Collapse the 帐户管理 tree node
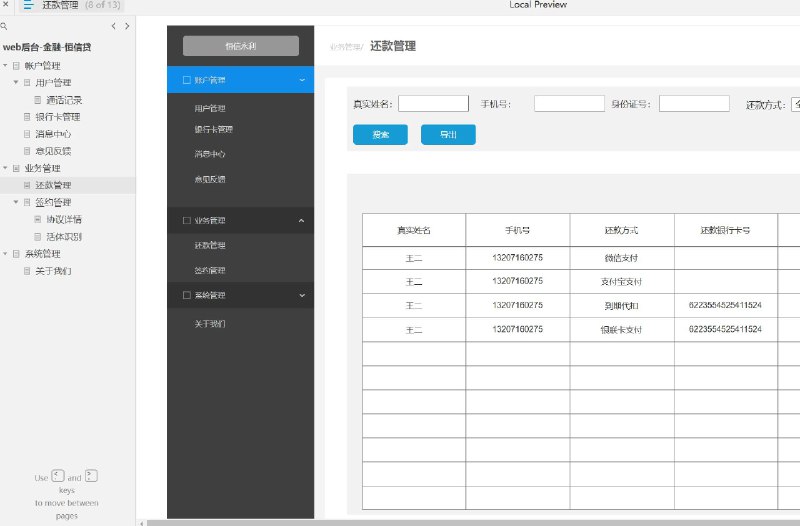 (5, 65)
